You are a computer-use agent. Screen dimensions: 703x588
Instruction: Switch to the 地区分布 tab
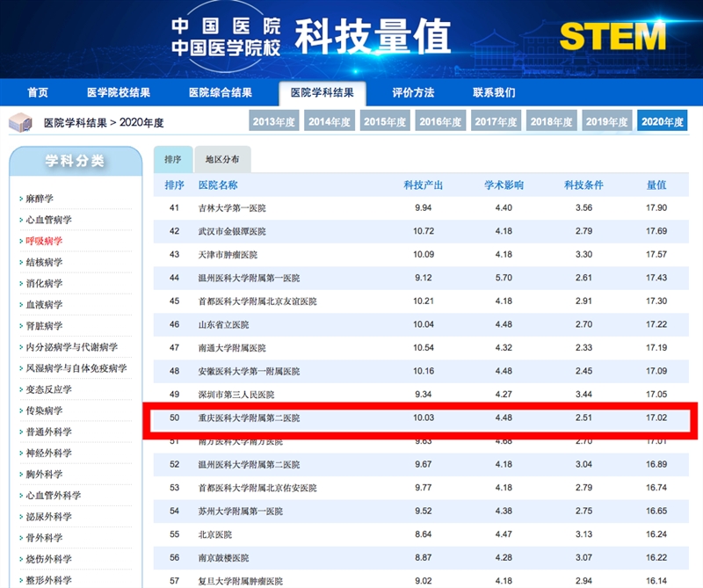coord(222,160)
